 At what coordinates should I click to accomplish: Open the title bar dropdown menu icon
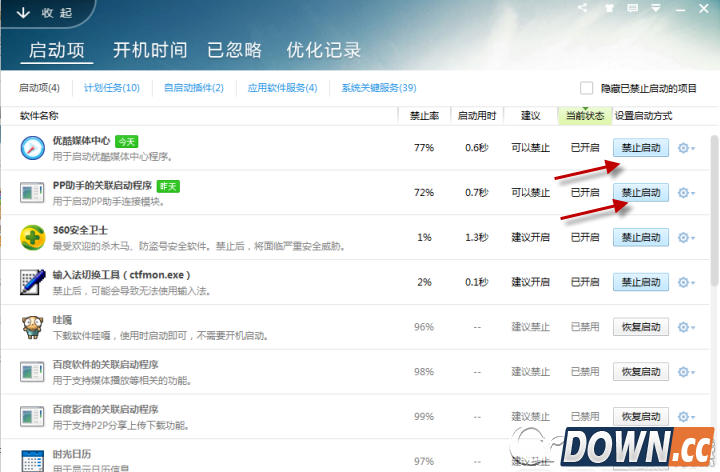pyautogui.click(x=656, y=8)
